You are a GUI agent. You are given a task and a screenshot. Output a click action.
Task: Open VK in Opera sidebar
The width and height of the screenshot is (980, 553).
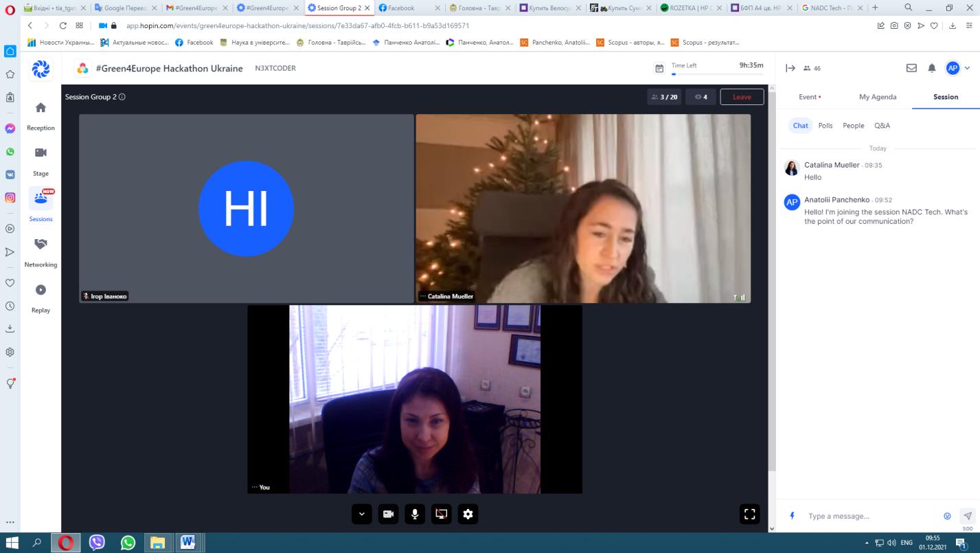(10, 174)
